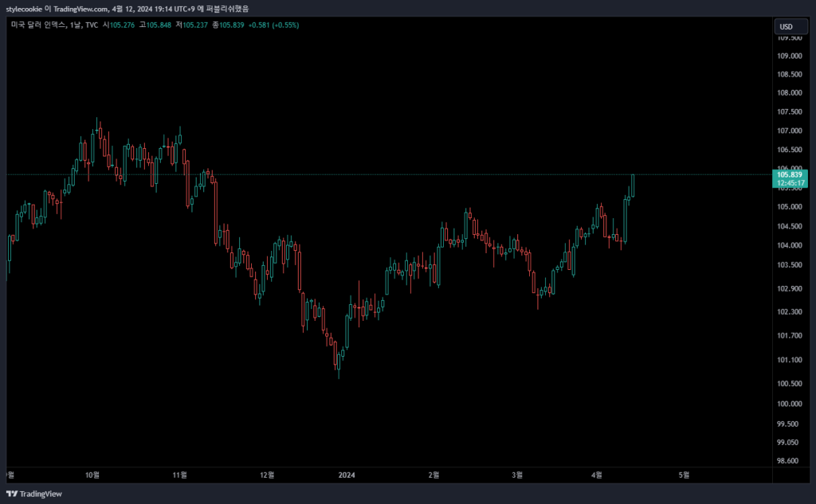This screenshot has height=504, width=816.
Task: Click the 3월 label on time axis
Action: [x=517, y=475]
